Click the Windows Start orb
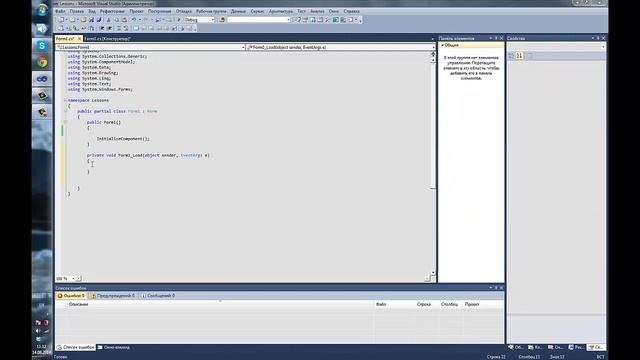 (42, 10)
